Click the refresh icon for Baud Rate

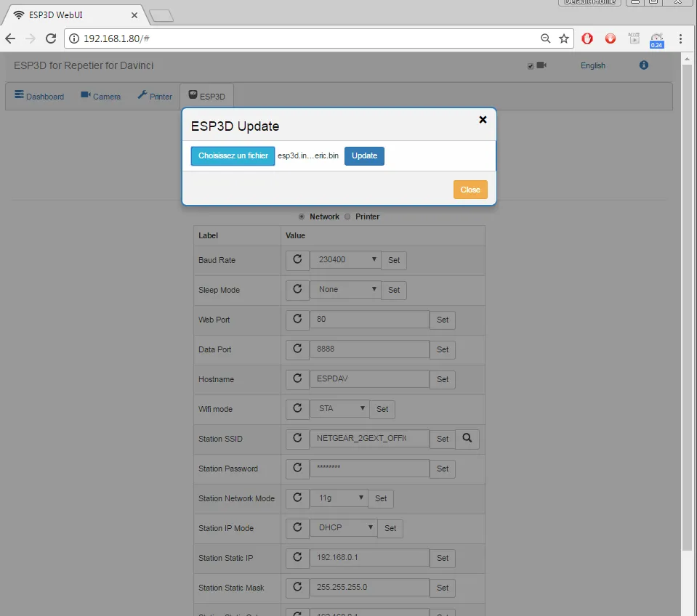tap(297, 260)
